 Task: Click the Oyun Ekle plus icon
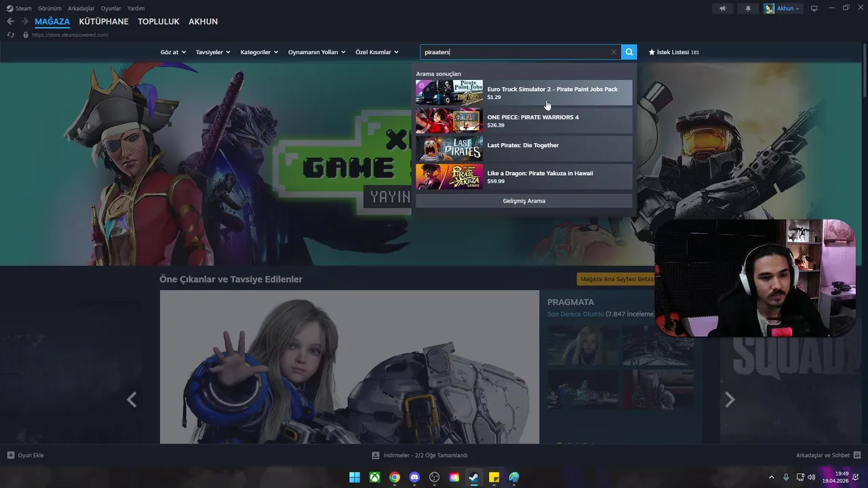coord(11,455)
